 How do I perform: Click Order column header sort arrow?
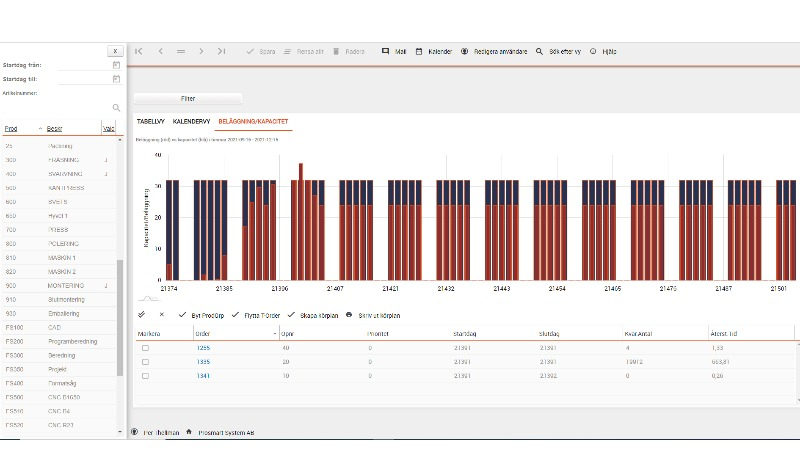coord(275,334)
